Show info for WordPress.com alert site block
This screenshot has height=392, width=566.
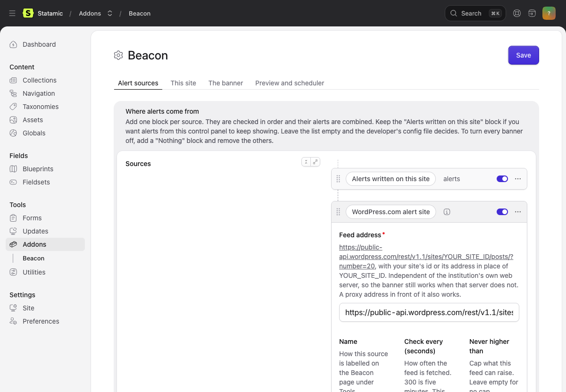(447, 212)
